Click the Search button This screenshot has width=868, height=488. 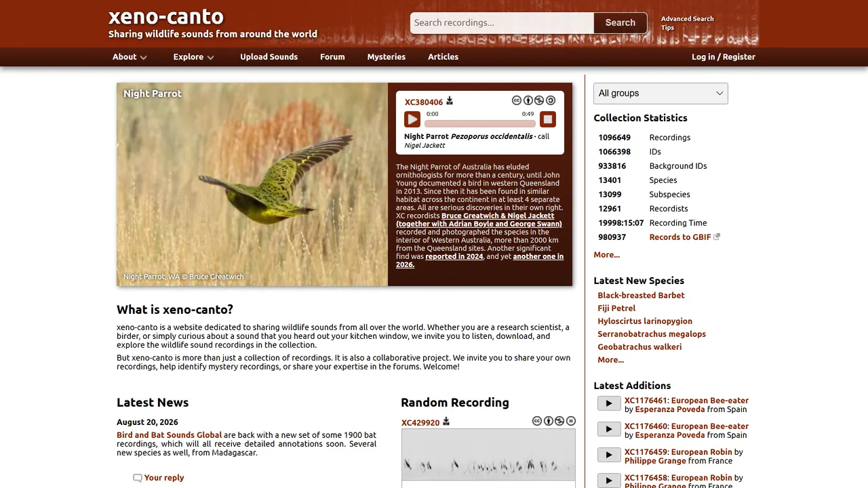click(620, 22)
